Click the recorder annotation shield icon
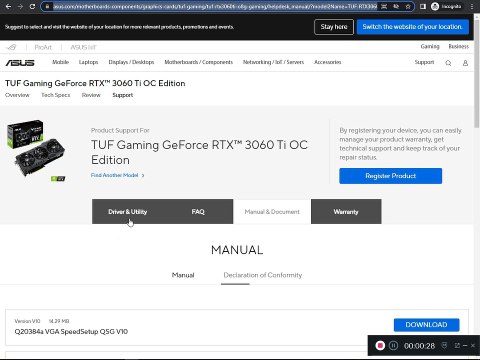The width and height of the screenshot is (480, 360). point(444,345)
